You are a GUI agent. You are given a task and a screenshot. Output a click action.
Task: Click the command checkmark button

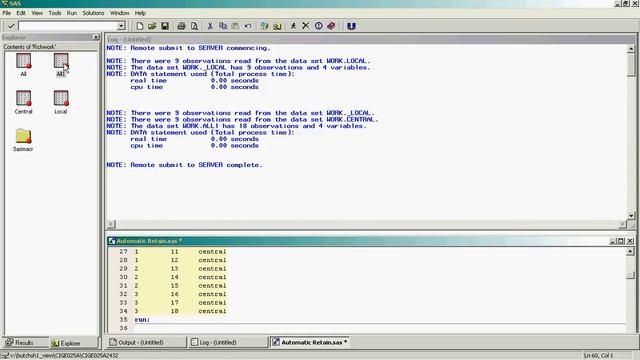[11, 26]
